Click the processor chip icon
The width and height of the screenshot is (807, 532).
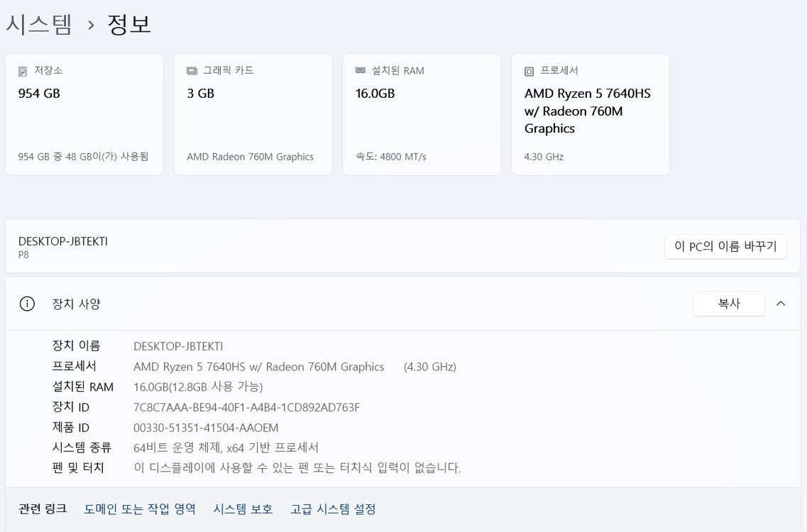click(x=529, y=71)
